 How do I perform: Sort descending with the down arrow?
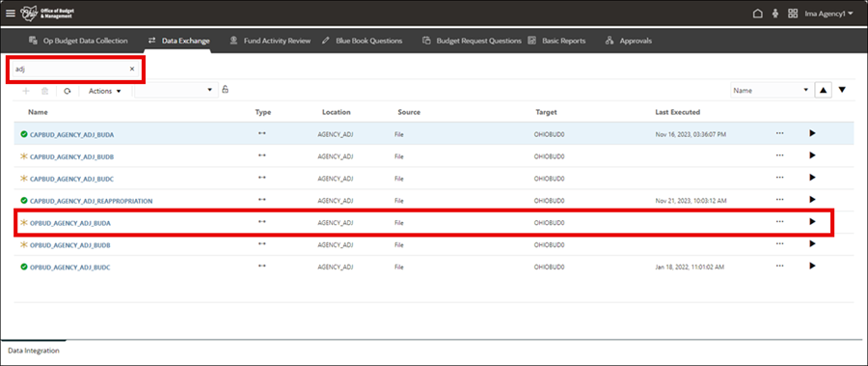point(842,90)
